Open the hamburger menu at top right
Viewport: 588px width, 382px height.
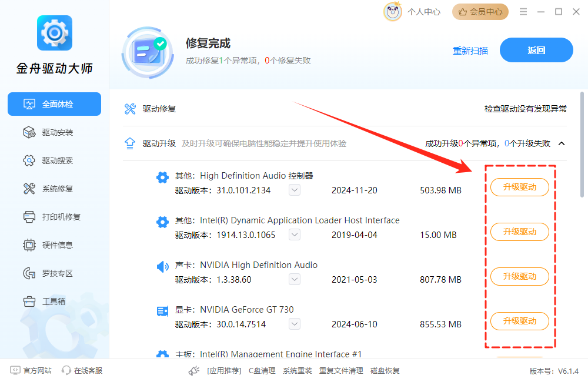523,11
